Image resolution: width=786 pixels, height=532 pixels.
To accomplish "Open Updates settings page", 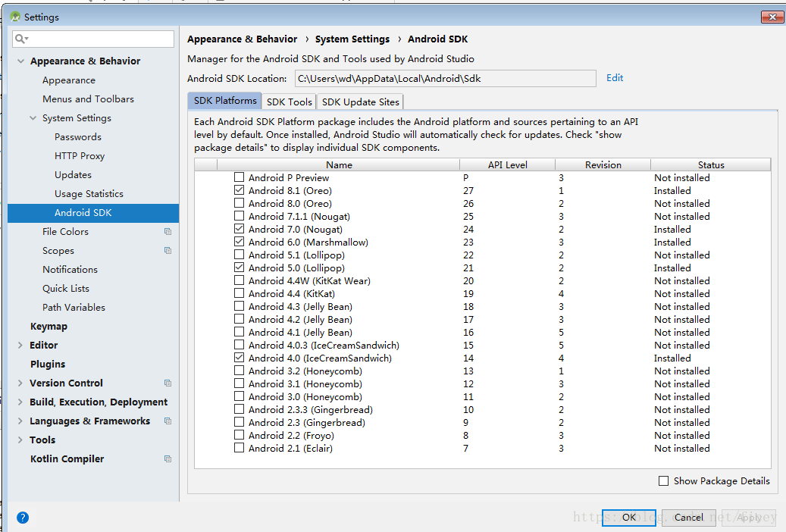I will click(74, 175).
